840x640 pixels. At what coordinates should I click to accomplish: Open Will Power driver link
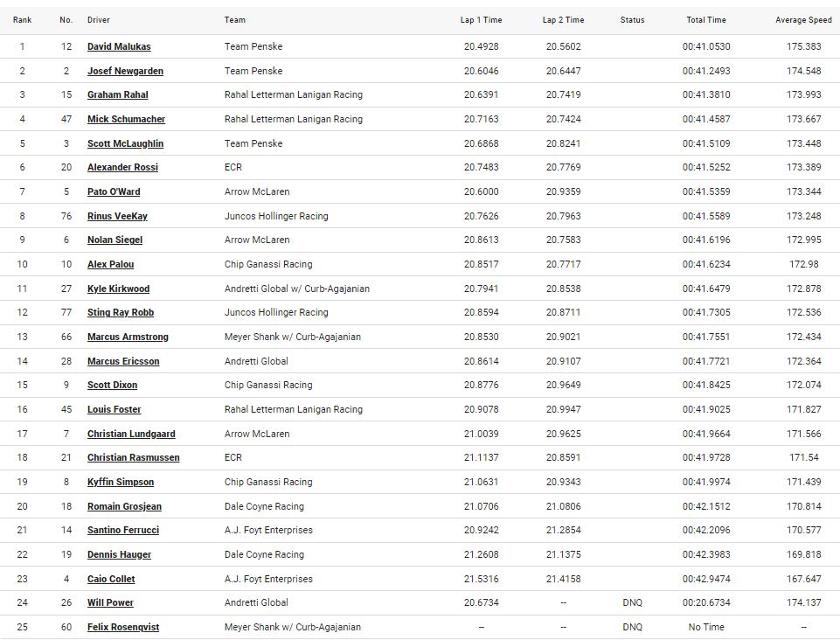coord(110,602)
